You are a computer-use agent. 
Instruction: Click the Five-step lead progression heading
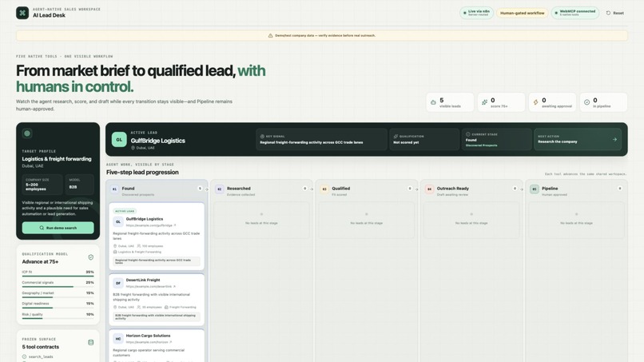point(142,172)
